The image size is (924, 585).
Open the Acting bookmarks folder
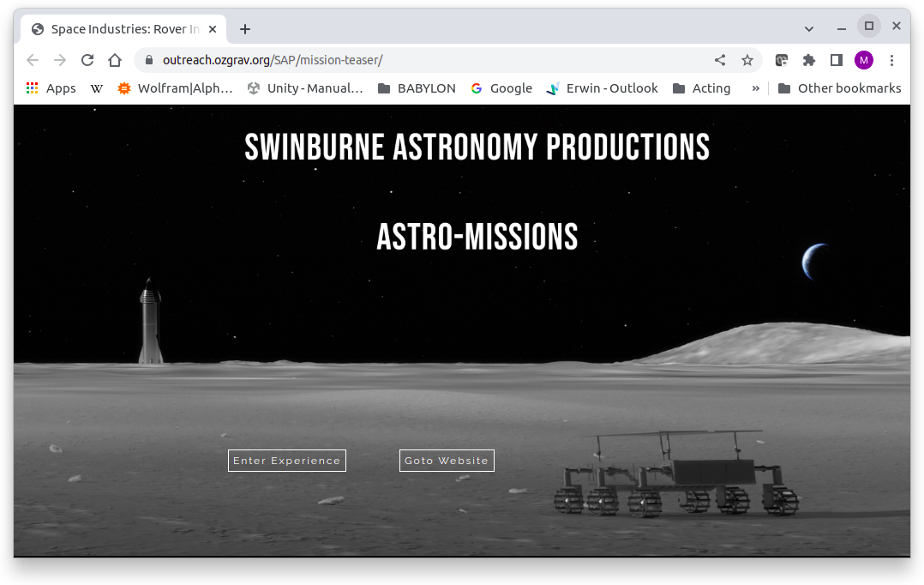pyautogui.click(x=702, y=88)
